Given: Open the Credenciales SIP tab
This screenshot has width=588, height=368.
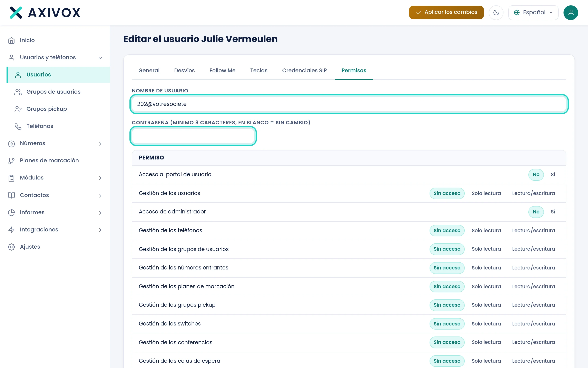Looking at the screenshot, I should (x=304, y=71).
